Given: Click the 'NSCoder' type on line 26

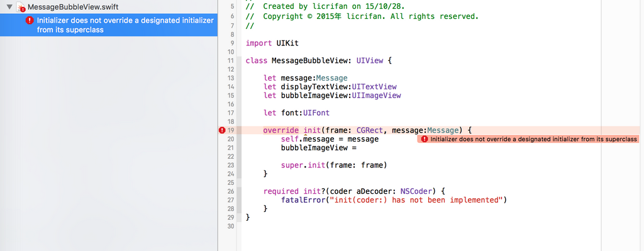Looking at the screenshot, I should (416, 191).
